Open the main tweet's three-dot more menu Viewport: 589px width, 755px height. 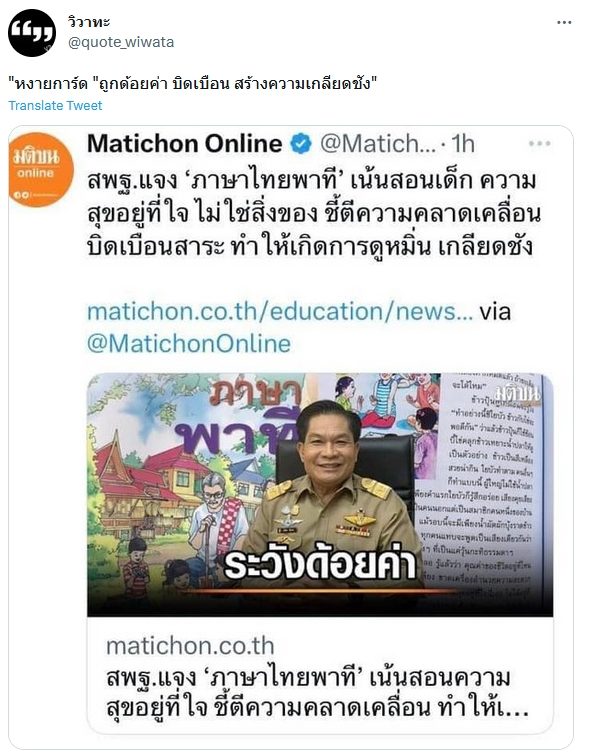click(564, 23)
